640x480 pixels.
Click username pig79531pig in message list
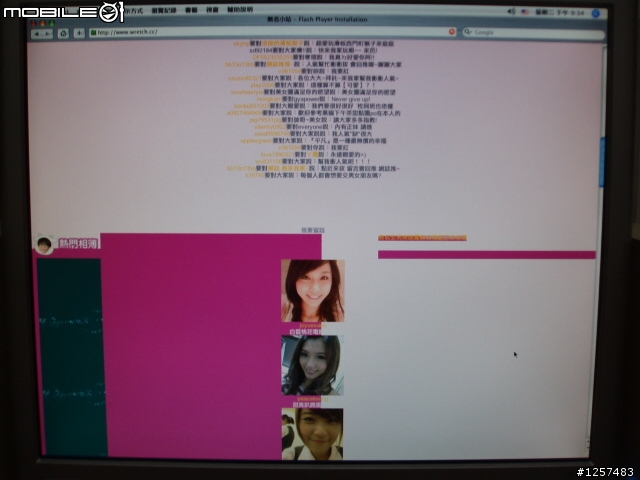coord(265,120)
